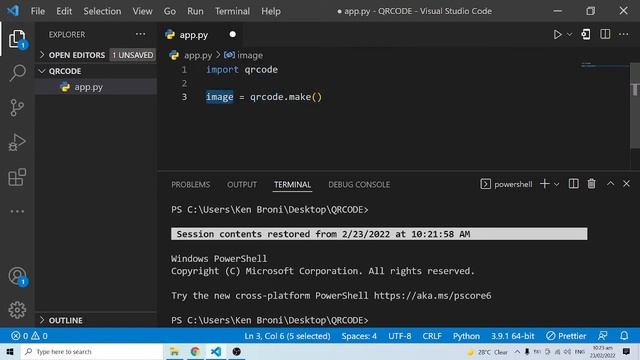Click Ln 3, Col 6 cursor position
This screenshot has height=360, width=640.
click(x=287, y=336)
